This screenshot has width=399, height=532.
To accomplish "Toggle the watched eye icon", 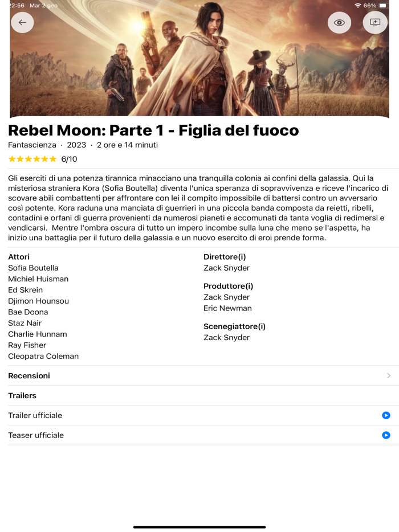I will [339, 22].
